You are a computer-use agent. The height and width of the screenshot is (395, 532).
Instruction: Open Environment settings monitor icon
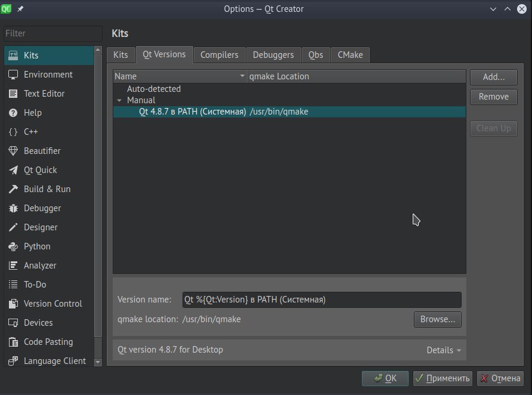(x=13, y=75)
